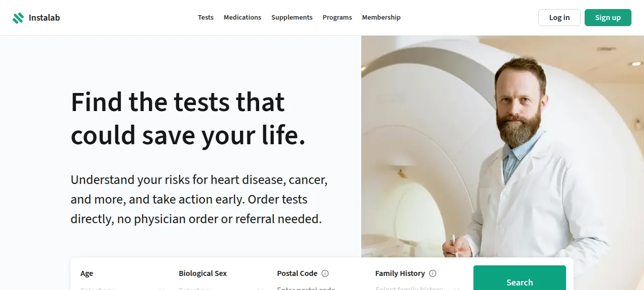Click the "Find the tests" headline

[x=188, y=119]
